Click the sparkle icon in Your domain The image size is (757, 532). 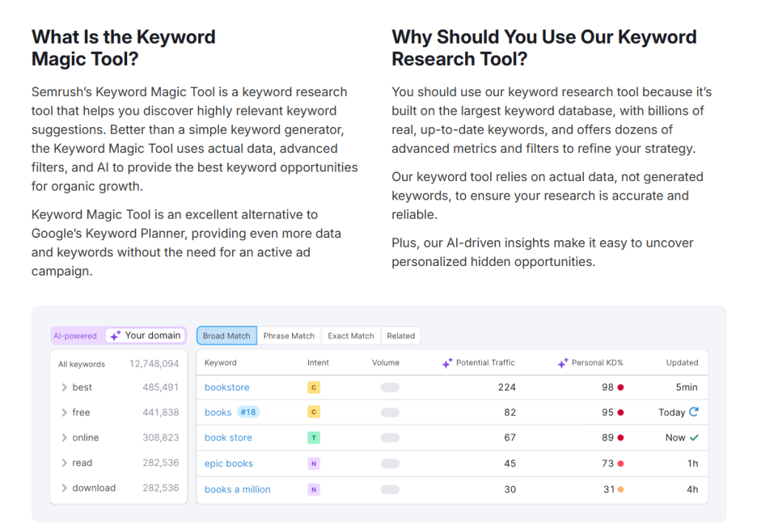coord(115,335)
